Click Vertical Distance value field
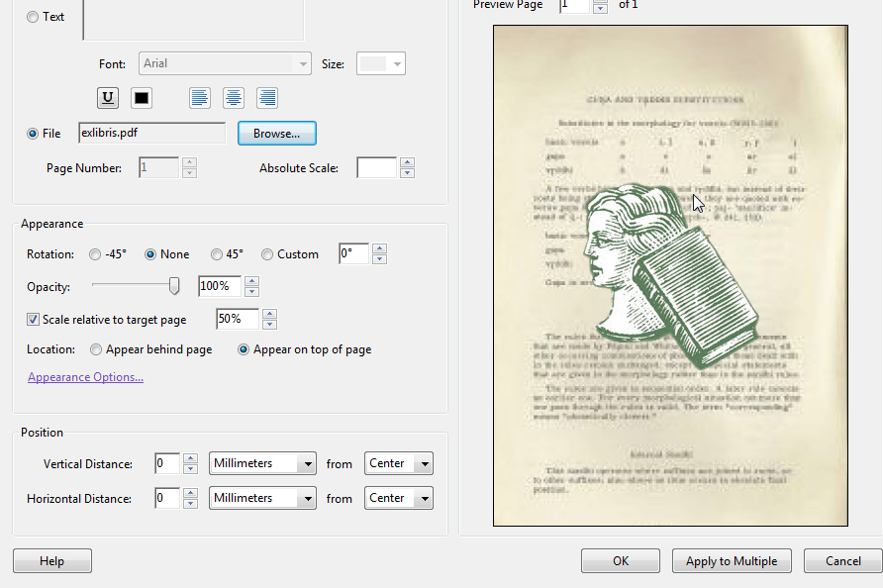This screenshot has width=883, height=588. (x=167, y=463)
